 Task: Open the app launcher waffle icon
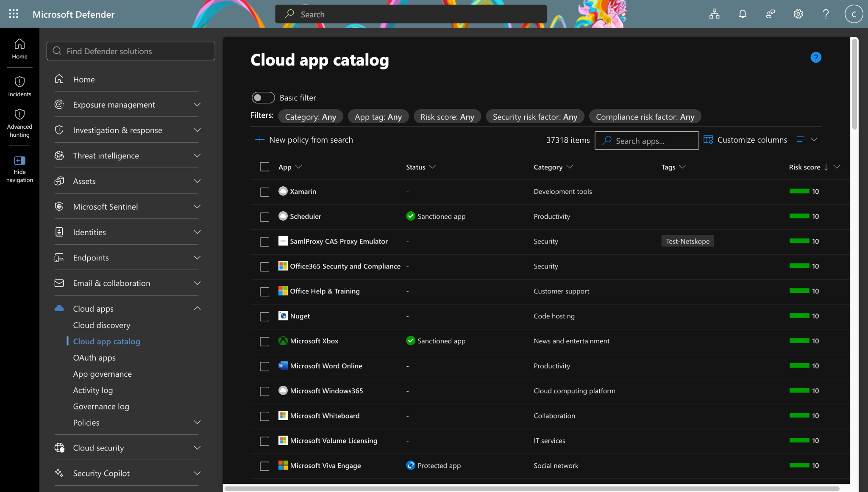coord(14,14)
